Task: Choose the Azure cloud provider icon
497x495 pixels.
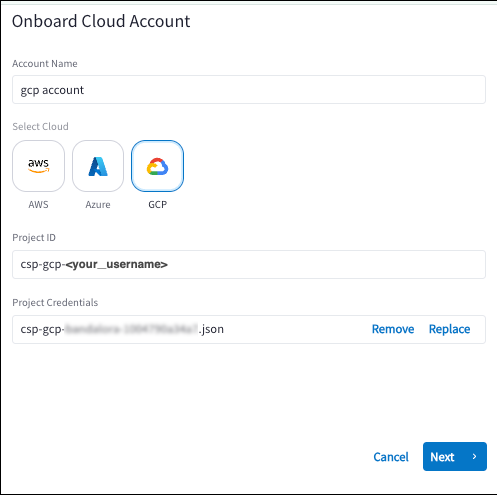Action: click(98, 166)
